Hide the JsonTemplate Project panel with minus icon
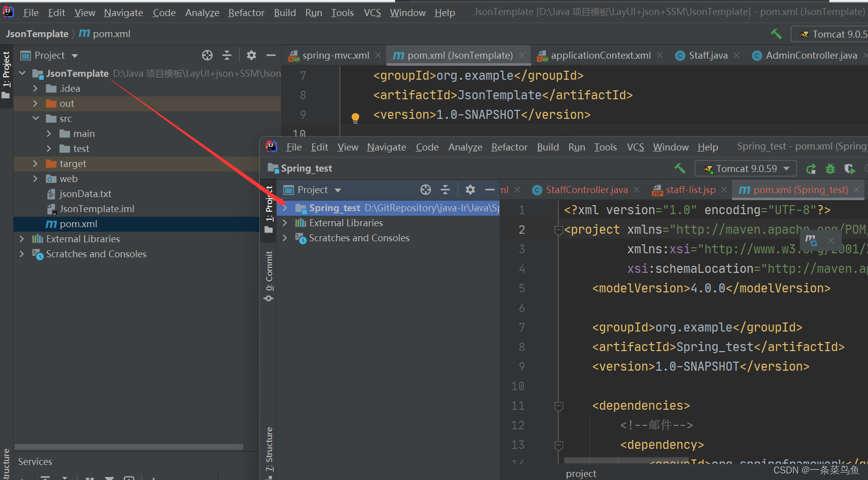868x480 pixels. (271, 55)
